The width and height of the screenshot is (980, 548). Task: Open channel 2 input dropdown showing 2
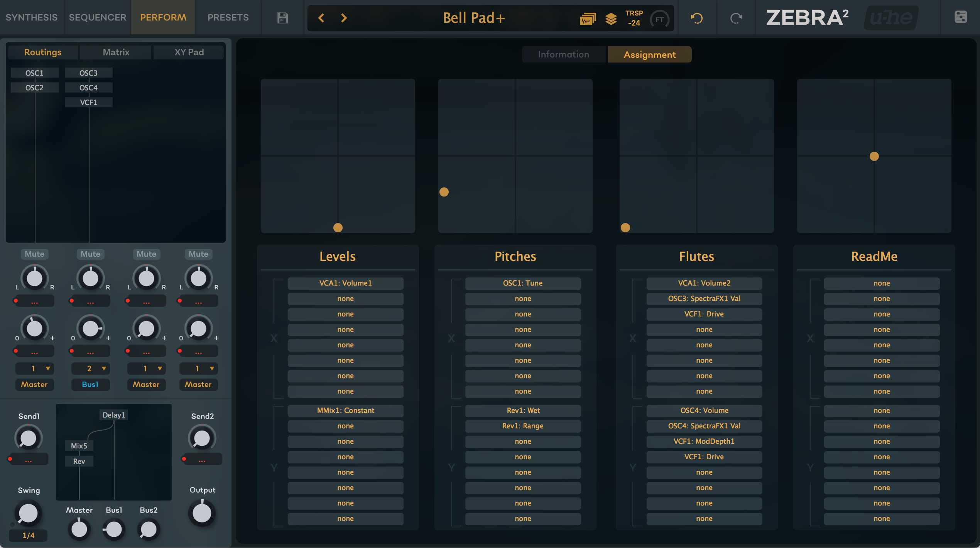pyautogui.click(x=91, y=369)
